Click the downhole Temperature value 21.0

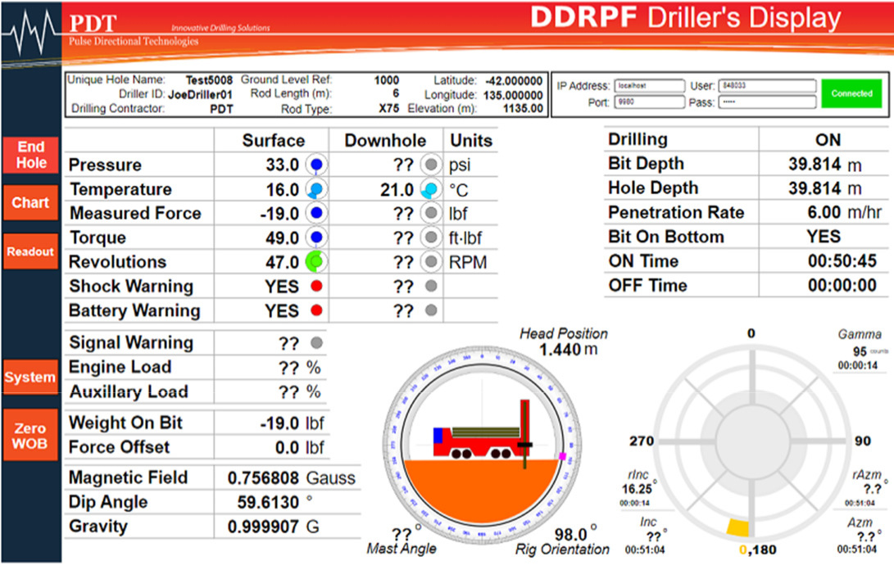click(397, 190)
